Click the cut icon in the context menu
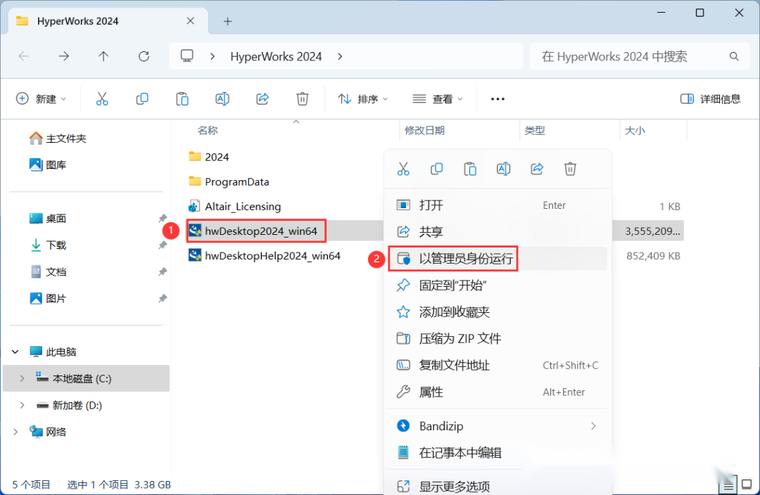Screen dimensions: 760x495 coord(404,169)
